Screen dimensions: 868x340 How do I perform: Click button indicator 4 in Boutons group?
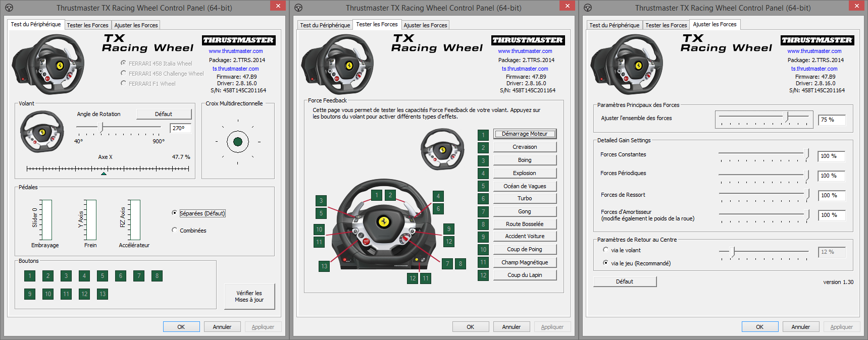coord(84,276)
